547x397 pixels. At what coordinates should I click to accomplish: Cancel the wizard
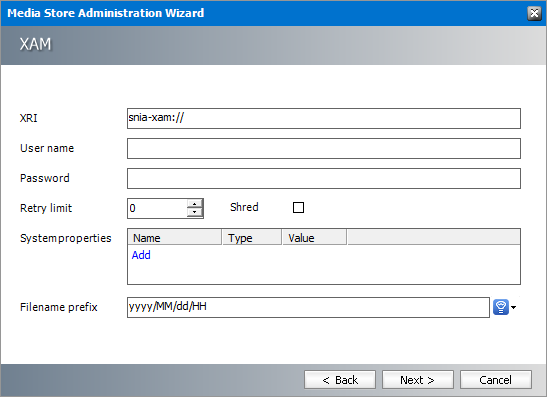(x=496, y=380)
